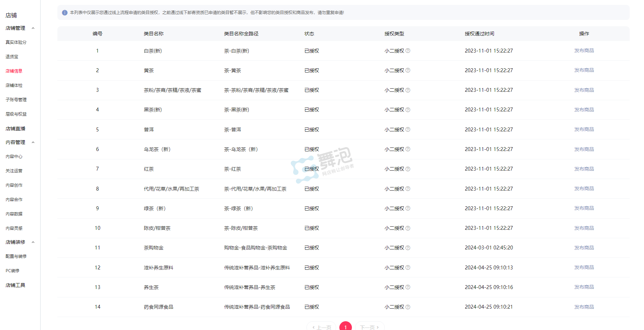Click 发布商品 for 黑茶(新)
This screenshot has width=644, height=330.
584,110
